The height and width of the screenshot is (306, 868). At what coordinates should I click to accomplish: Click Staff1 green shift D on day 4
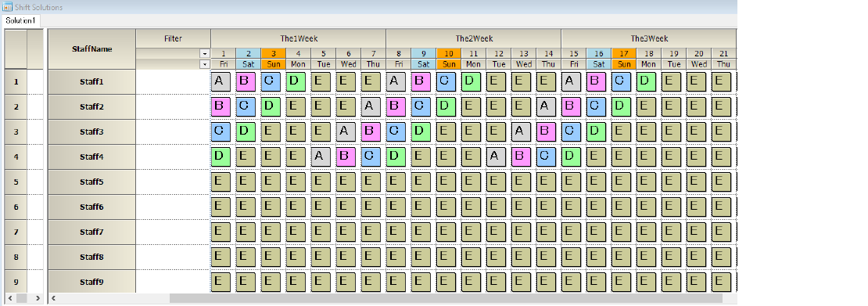point(296,81)
